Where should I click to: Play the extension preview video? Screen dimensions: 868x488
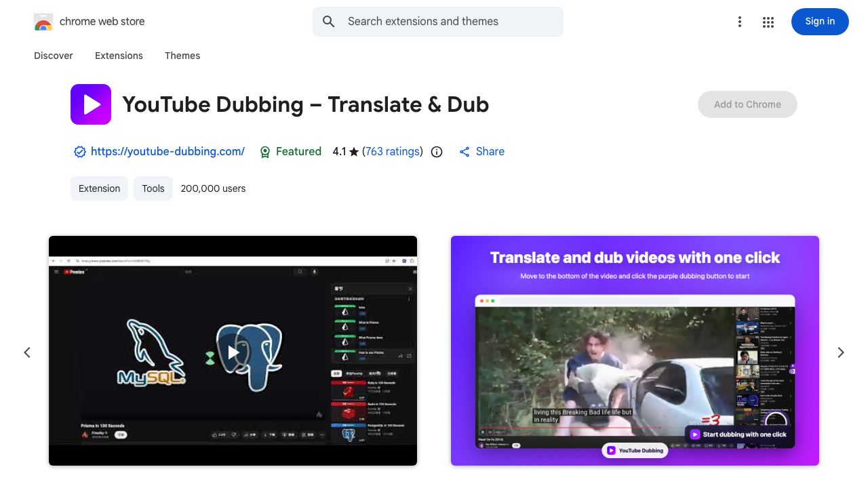(233, 352)
